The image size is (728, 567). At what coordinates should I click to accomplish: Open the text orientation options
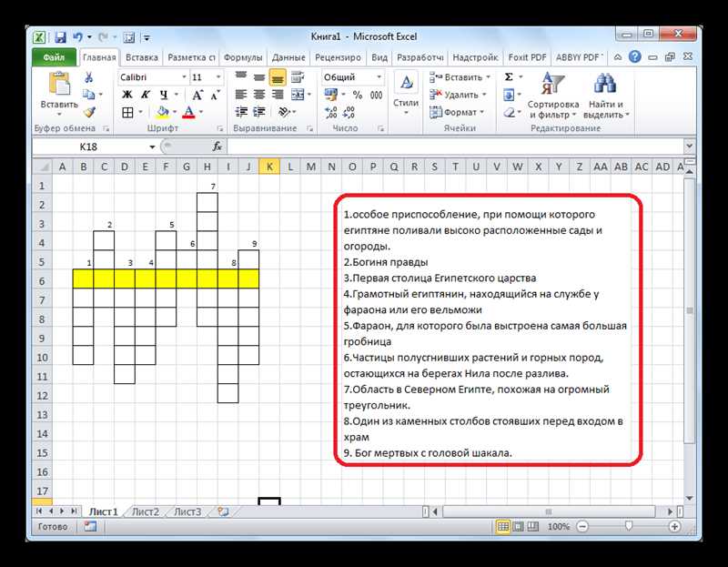coord(284,112)
